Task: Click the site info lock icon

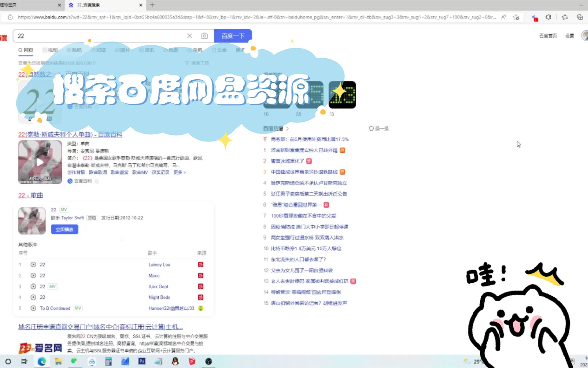Action: pos(10,17)
